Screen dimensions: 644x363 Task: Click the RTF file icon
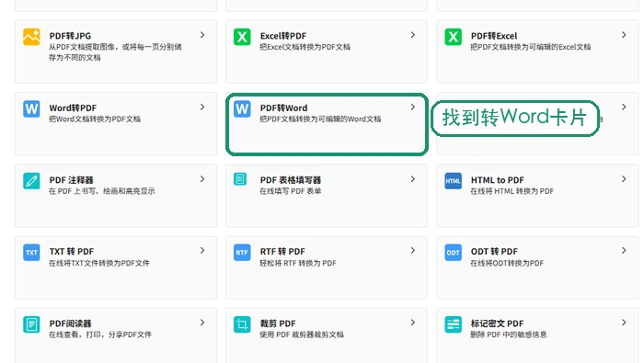click(242, 253)
